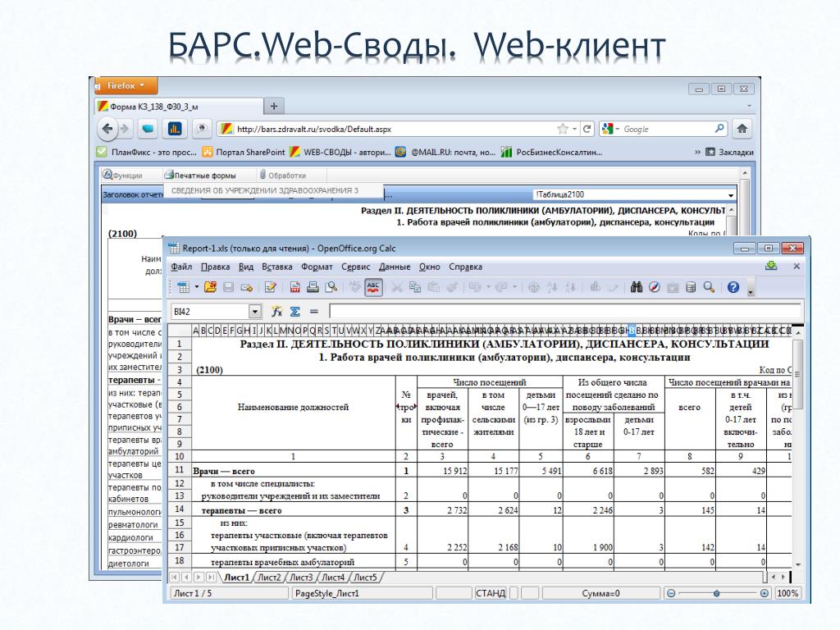Open a new Firefox tab with plus button

[274, 106]
